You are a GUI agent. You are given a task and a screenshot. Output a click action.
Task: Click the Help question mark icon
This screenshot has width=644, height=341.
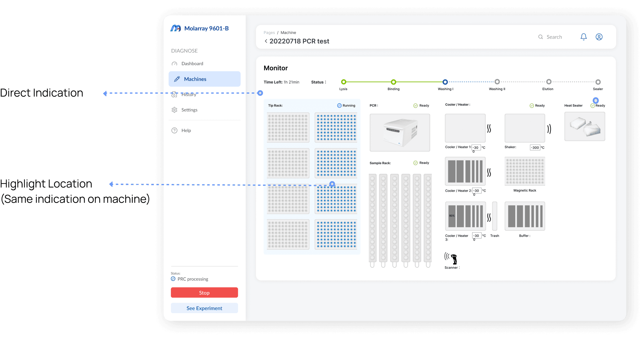(174, 130)
